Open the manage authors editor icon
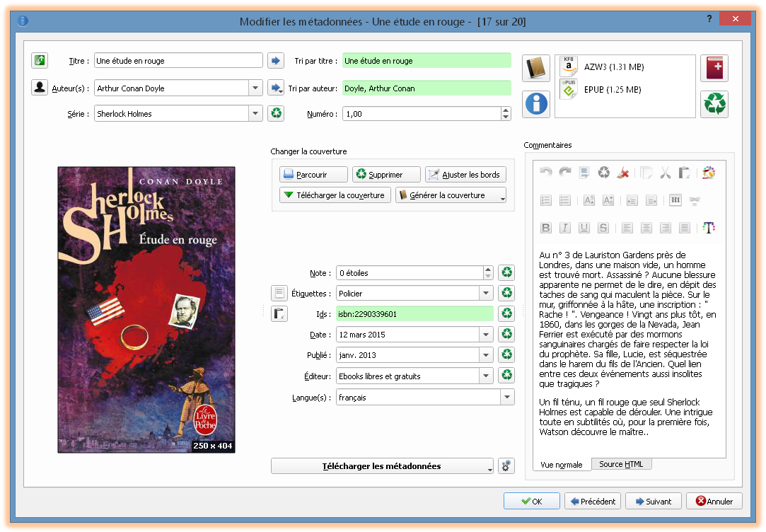The image size is (766, 532). [40, 88]
